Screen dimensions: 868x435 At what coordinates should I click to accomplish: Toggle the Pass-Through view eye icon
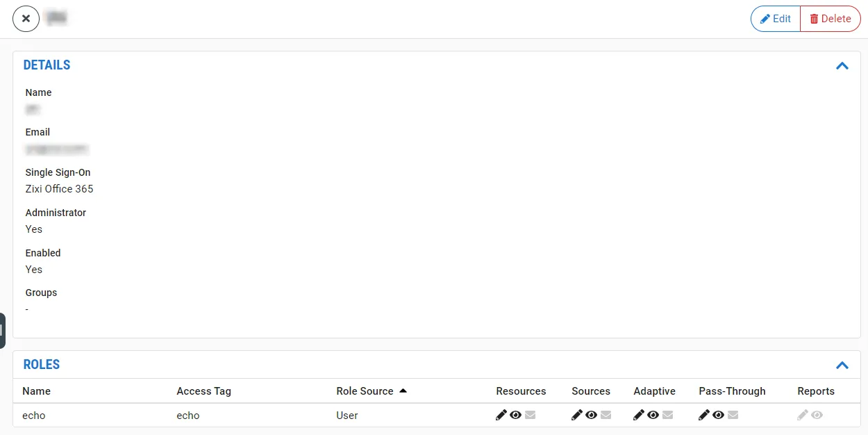(x=719, y=415)
